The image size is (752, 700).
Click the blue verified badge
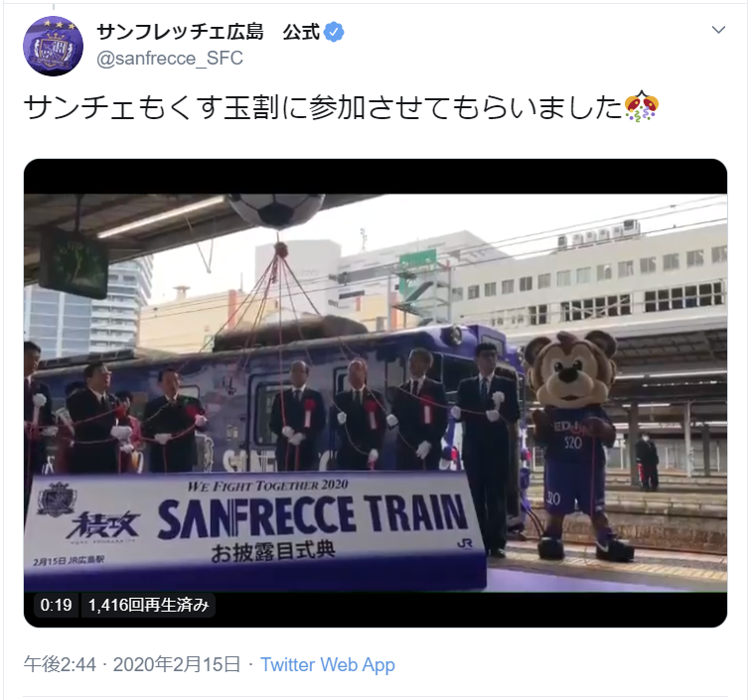pos(334,33)
